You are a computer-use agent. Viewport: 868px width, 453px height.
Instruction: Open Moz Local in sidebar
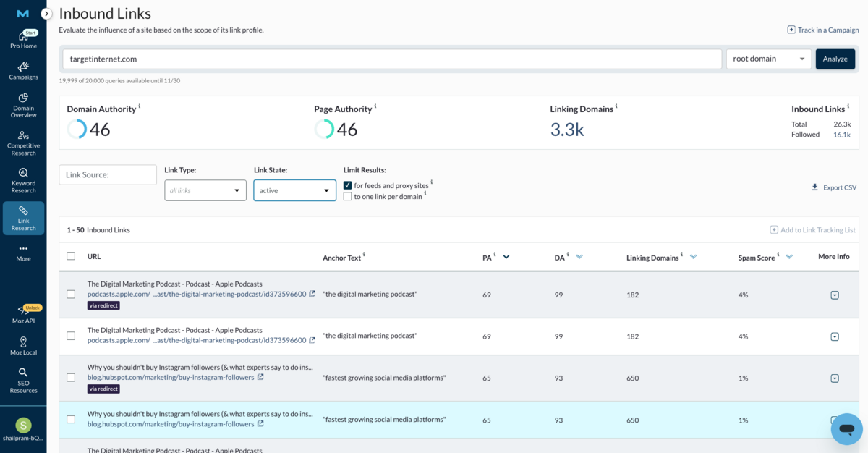click(23, 346)
